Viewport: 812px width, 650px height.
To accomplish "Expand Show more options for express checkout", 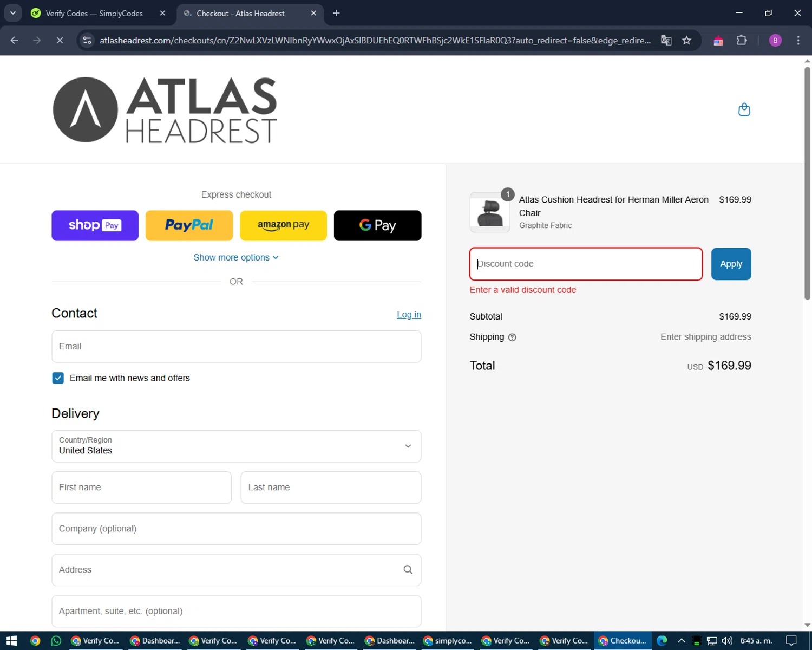I will 236,257.
